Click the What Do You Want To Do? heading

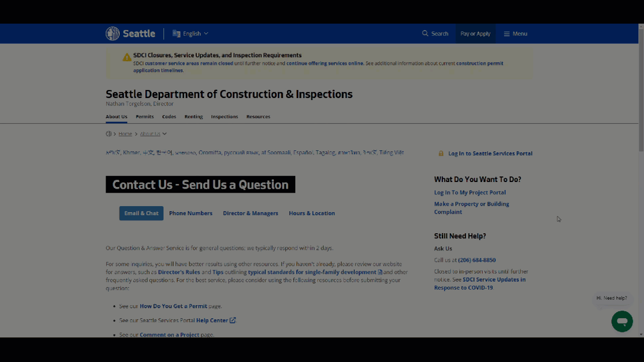tap(477, 179)
